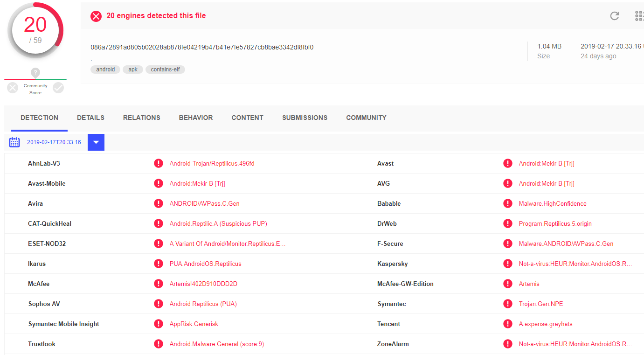Screen dimensions: 644x355
Task: Open the BEHAVIOR tab
Action: [196, 118]
